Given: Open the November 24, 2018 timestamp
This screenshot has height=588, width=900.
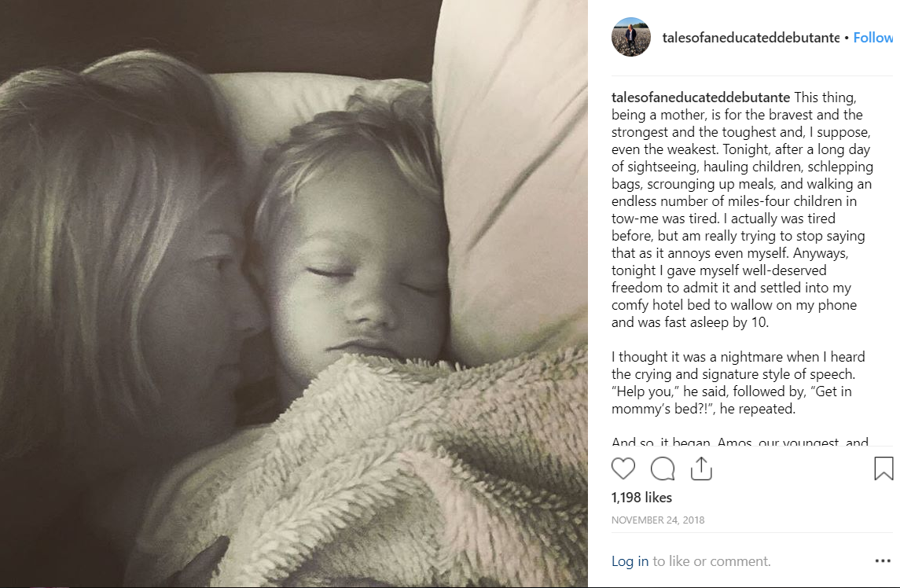Looking at the screenshot, I should click(x=658, y=520).
